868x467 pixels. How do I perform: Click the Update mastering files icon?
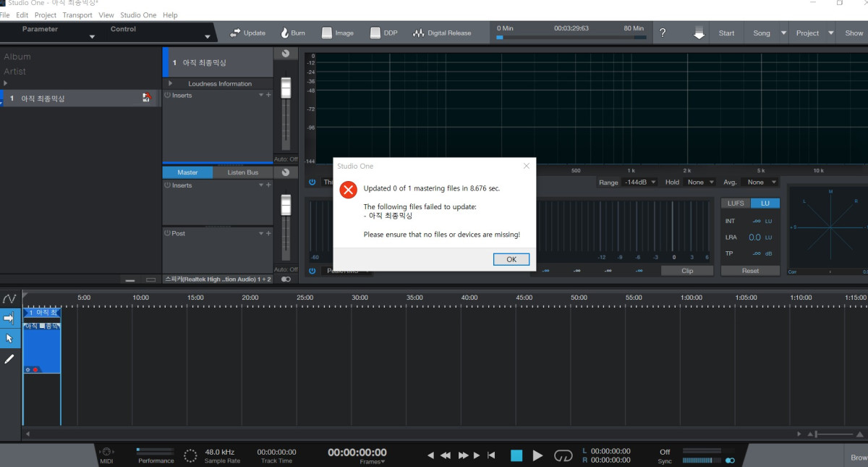pyautogui.click(x=235, y=33)
